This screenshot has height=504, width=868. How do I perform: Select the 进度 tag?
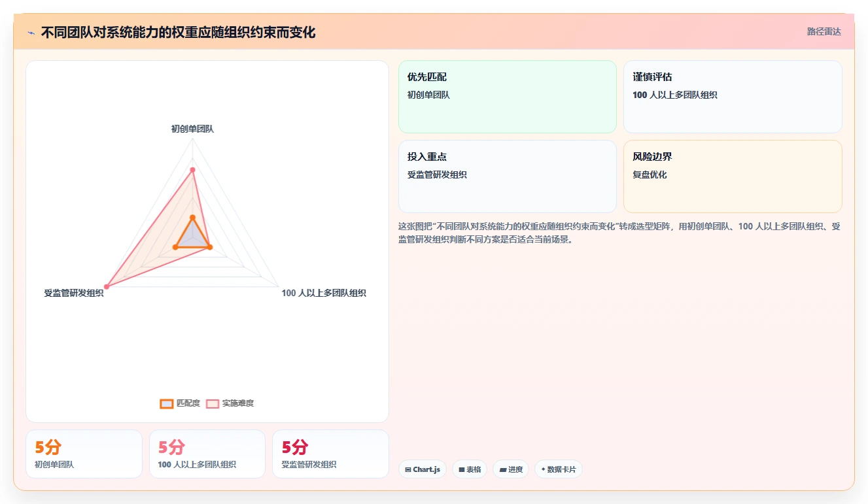[511, 469]
